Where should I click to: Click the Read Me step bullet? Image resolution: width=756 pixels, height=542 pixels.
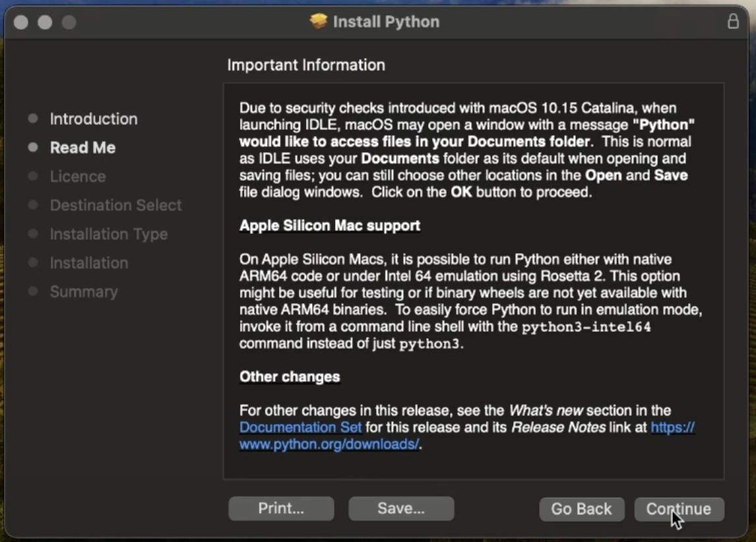33,148
